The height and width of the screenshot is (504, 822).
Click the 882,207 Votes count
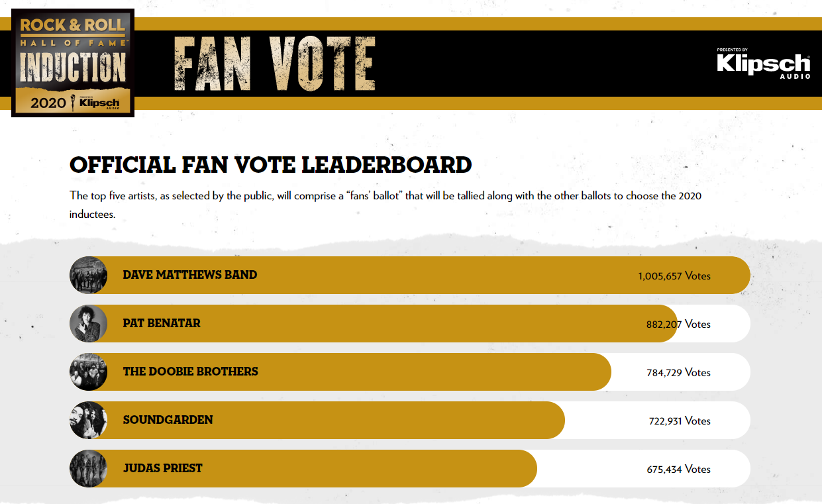678,324
